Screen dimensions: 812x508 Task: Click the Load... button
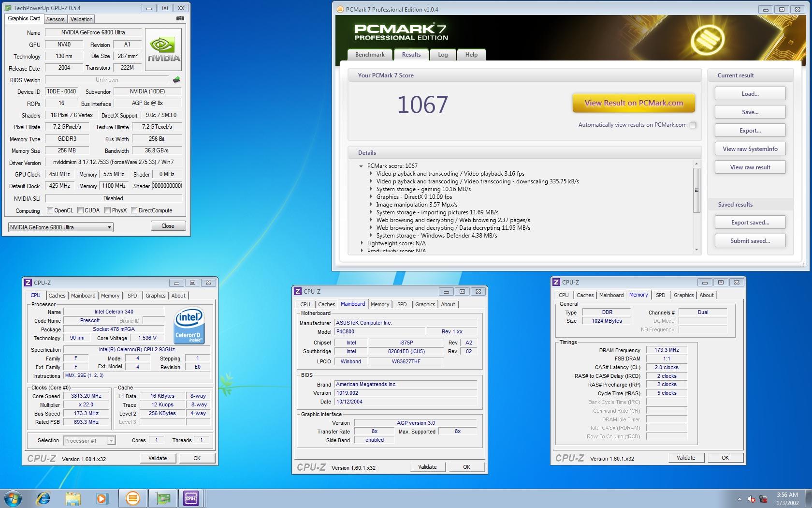pyautogui.click(x=750, y=94)
